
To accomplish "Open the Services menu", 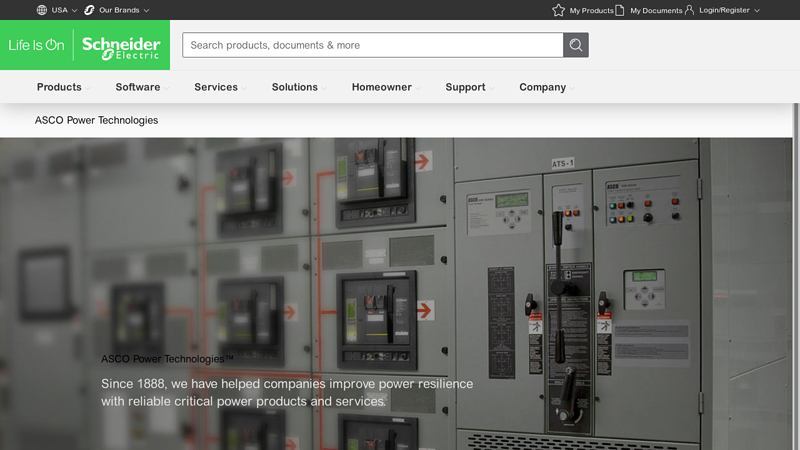I will pyautogui.click(x=216, y=87).
